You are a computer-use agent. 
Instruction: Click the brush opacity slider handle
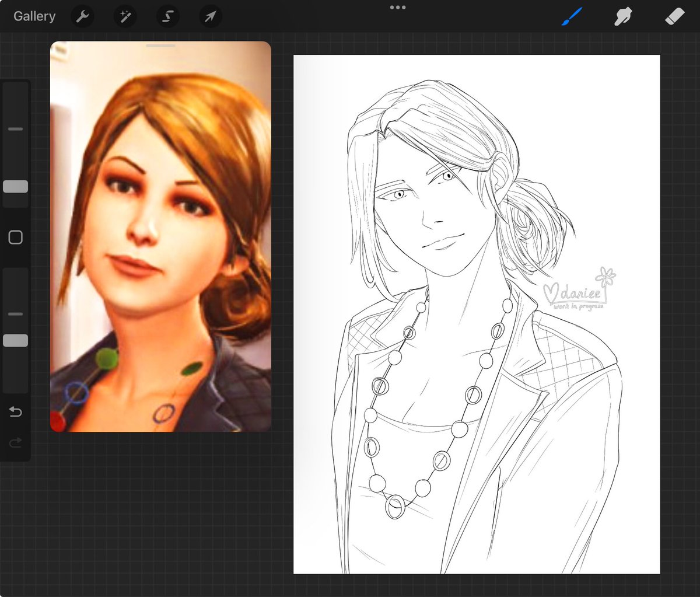16,341
